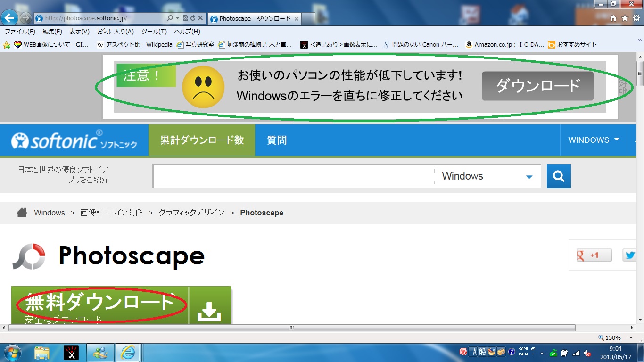Click the 画像•デザイン関係 breadcrumb link
The height and width of the screenshot is (362, 644).
(x=112, y=213)
